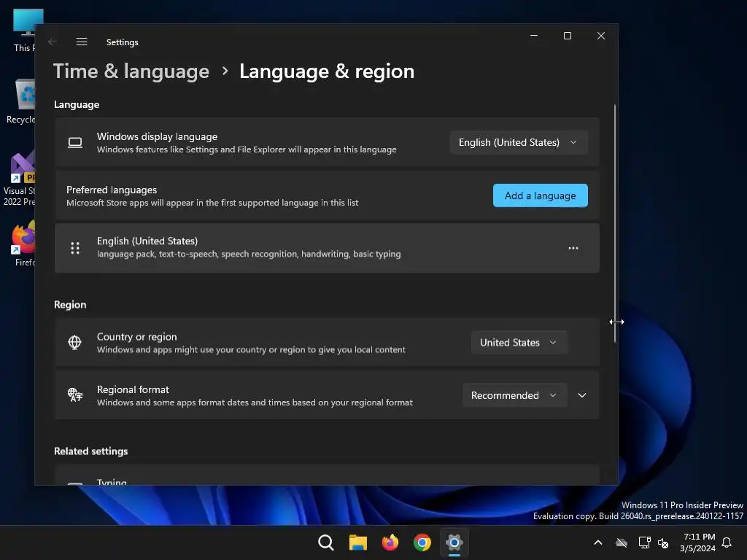Image resolution: width=747 pixels, height=560 pixels.
Task: Click the English (United States) language row text
Action: [x=147, y=241]
